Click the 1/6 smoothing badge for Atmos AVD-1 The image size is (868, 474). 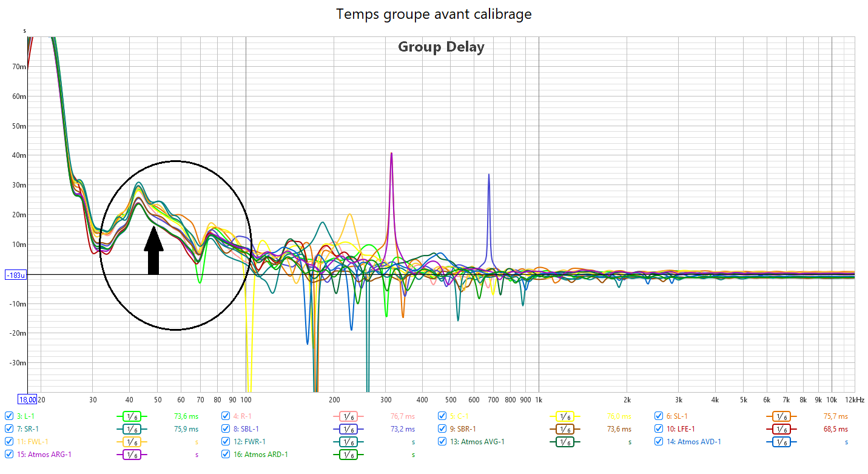(781, 442)
